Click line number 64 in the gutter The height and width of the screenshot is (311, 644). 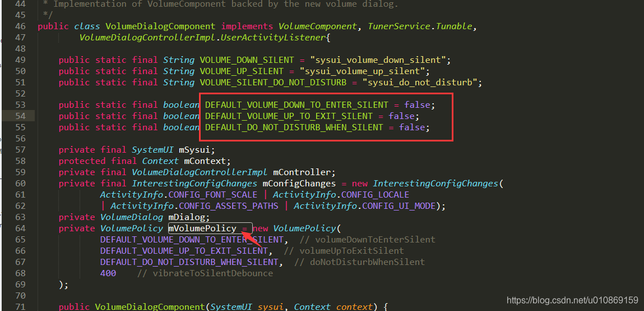(x=20, y=228)
